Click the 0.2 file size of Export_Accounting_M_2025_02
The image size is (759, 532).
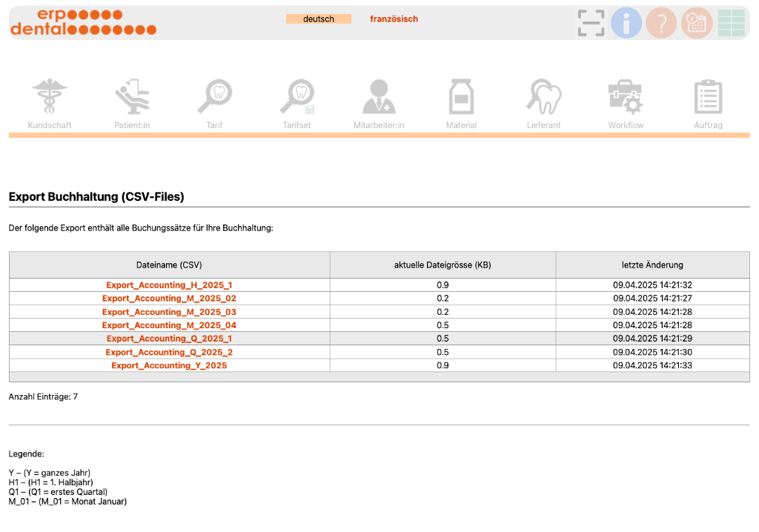(443, 298)
